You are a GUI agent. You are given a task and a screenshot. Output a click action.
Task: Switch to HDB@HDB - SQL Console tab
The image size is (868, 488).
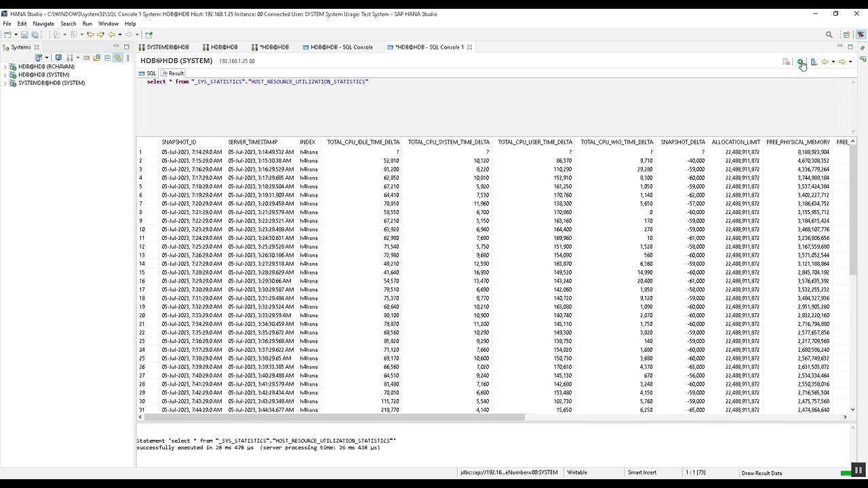click(338, 47)
